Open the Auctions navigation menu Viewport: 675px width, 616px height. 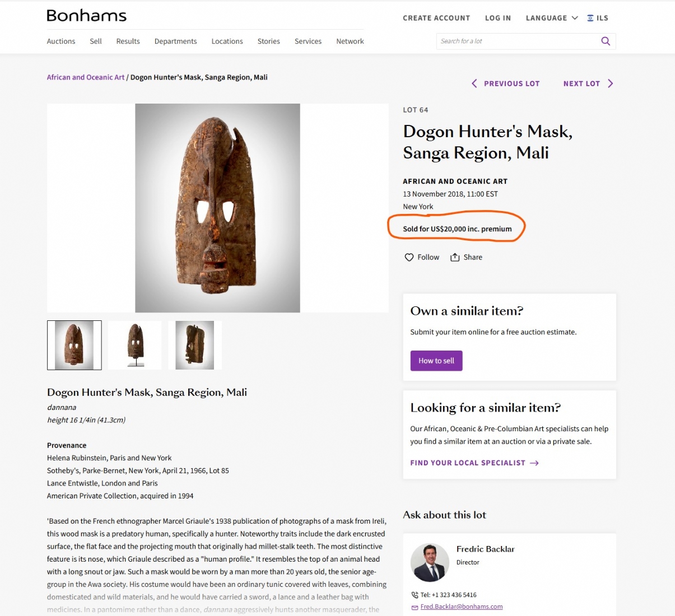click(61, 41)
